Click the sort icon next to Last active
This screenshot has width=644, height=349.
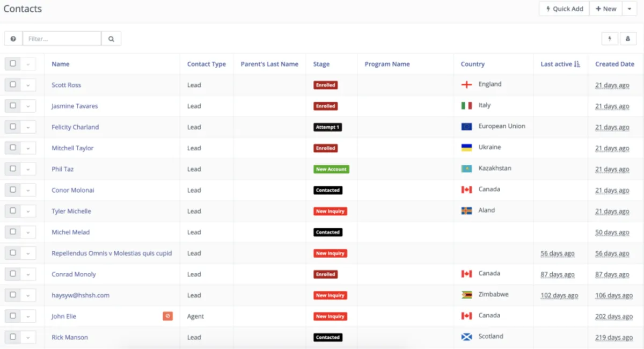point(577,64)
